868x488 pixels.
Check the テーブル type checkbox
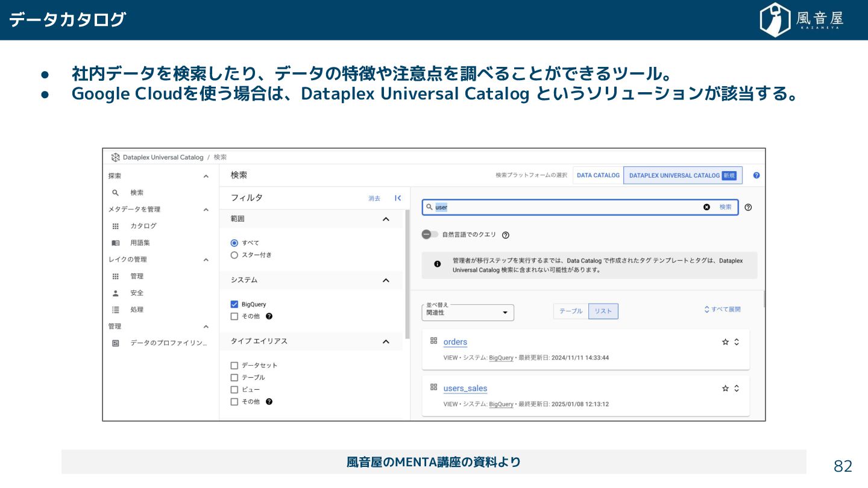click(234, 378)
